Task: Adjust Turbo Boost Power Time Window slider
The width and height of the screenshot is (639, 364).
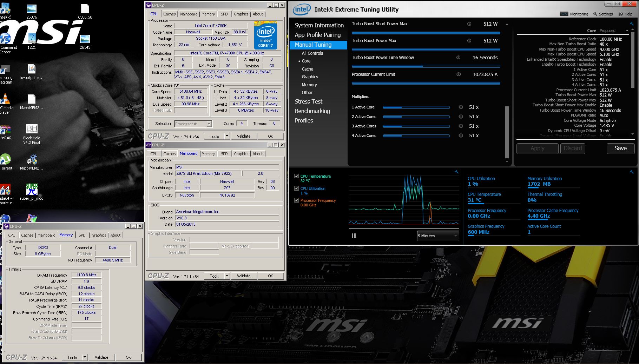Action: [x=426, y=66]
